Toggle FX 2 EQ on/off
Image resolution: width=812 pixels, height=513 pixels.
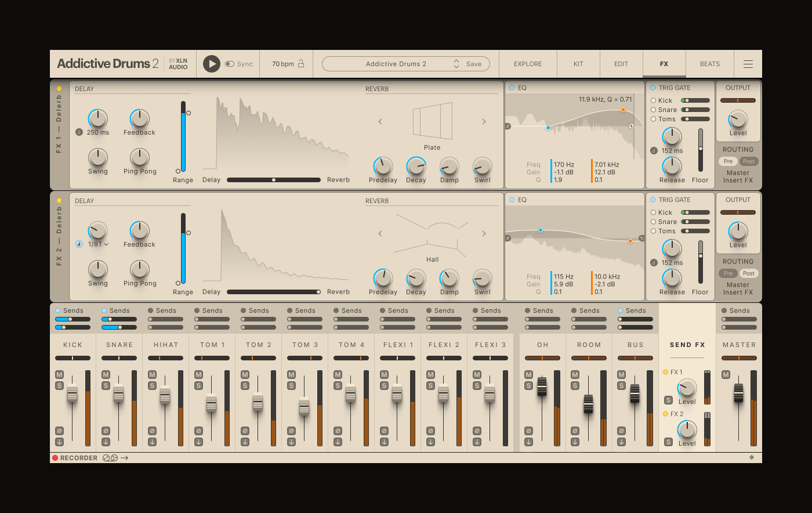(x=512, y=200)
